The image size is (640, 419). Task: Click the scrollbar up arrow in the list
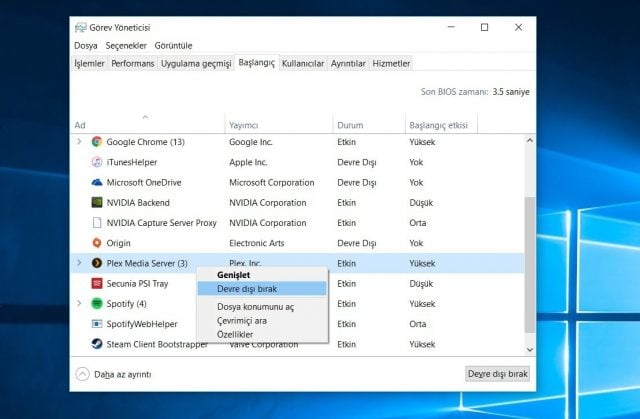530,140
